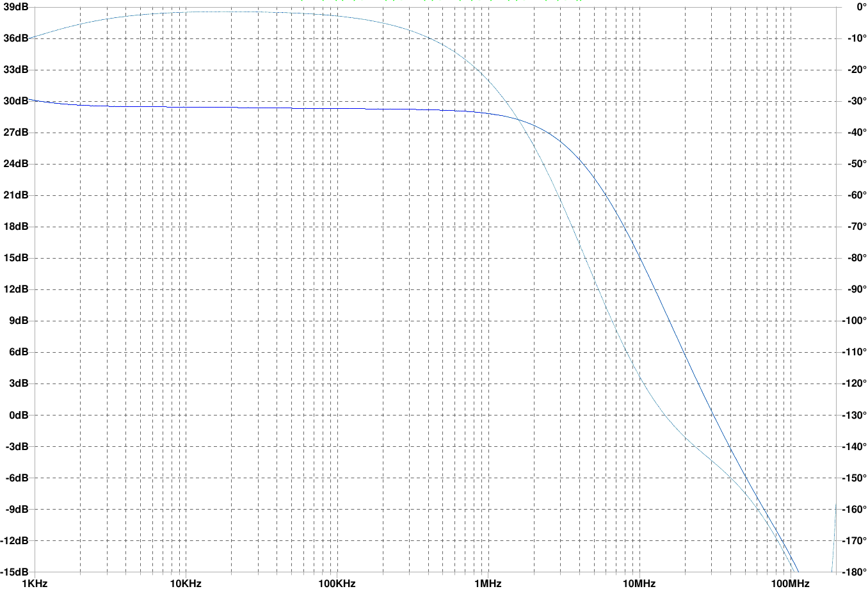The height and width of the screenshot is (589, 868).
Task: Pick the -30° label on the right axis
Action: pyautogui.click(x=856, y=101)
